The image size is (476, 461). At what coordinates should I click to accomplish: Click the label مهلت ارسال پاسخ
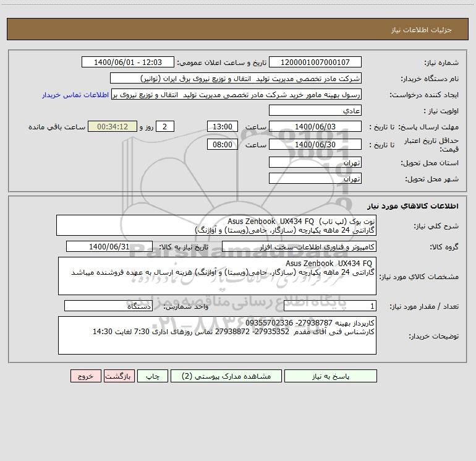(428, 127)
